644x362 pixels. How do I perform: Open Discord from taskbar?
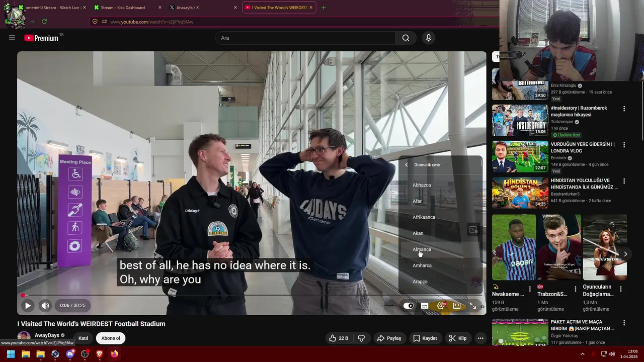coord(70,354)
